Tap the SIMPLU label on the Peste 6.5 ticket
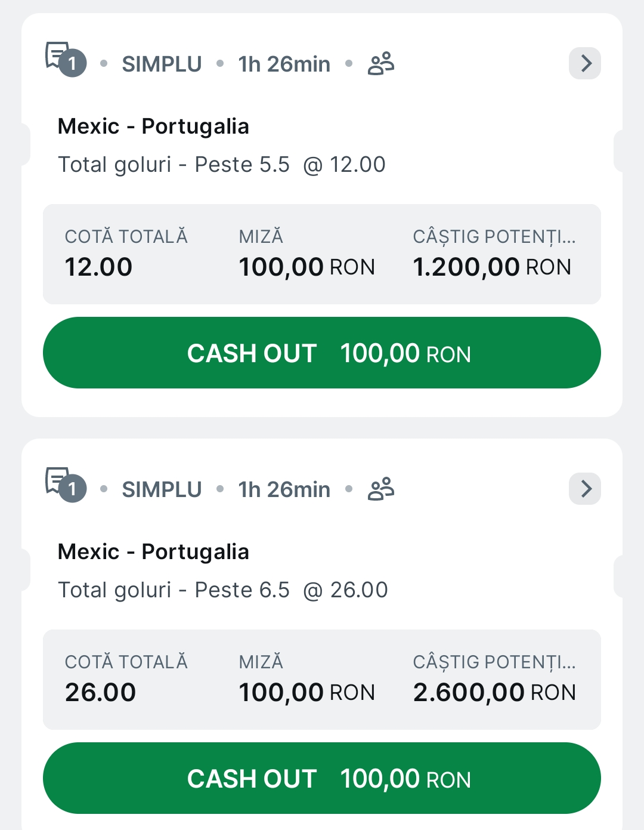Screen dimensions: 644x830 pyautogui.click(x=162, y=489)
